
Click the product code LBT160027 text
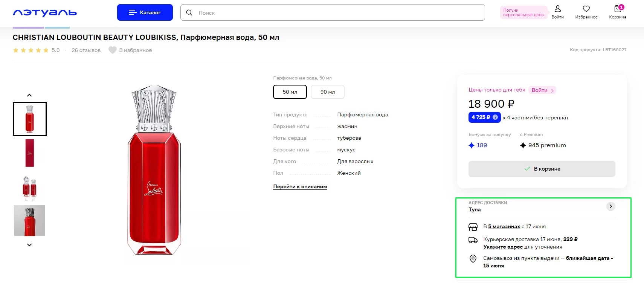tap(598, 50)
